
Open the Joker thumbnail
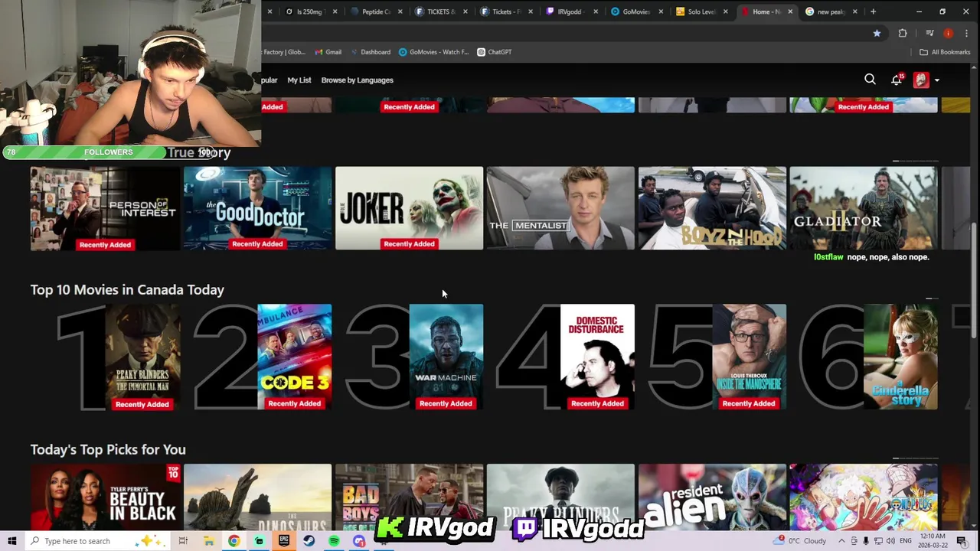tap(409, 208)
